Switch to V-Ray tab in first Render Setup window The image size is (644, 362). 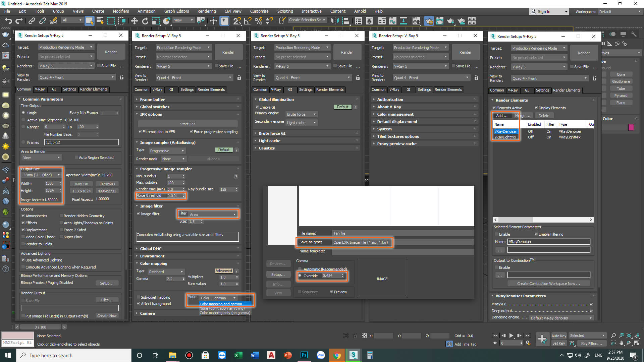[40, 89]
